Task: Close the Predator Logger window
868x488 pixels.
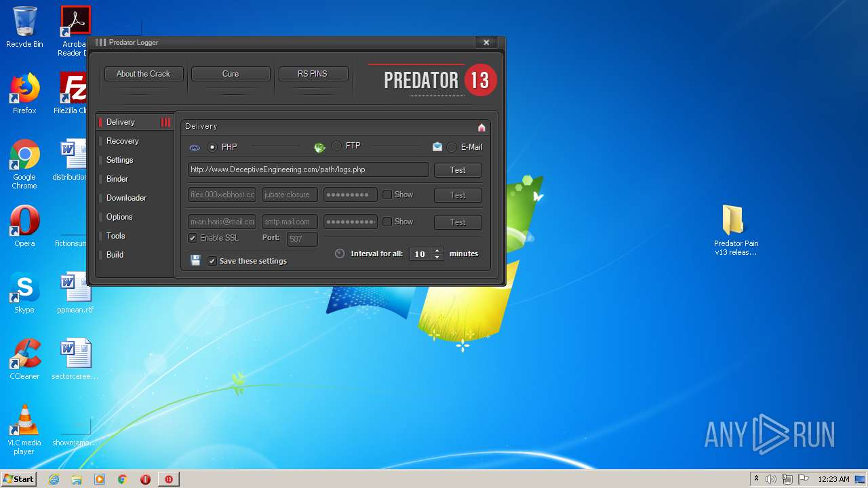Action: [x=486, y=42]
